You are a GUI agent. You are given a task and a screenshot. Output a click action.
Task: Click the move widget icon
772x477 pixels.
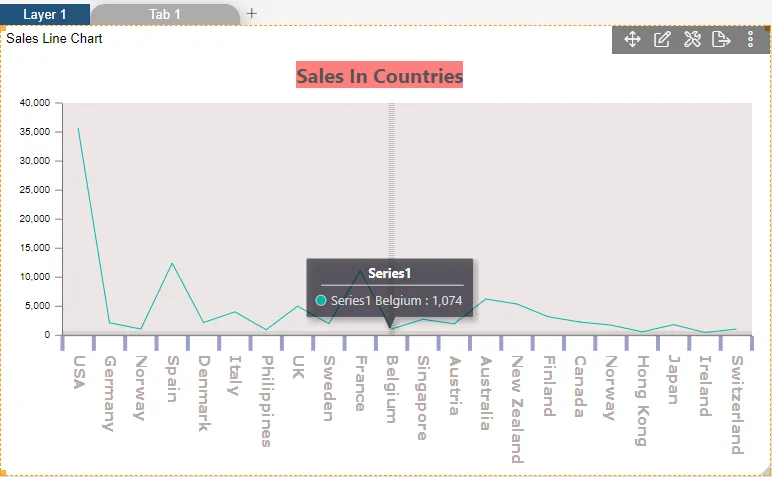[632, 39]
